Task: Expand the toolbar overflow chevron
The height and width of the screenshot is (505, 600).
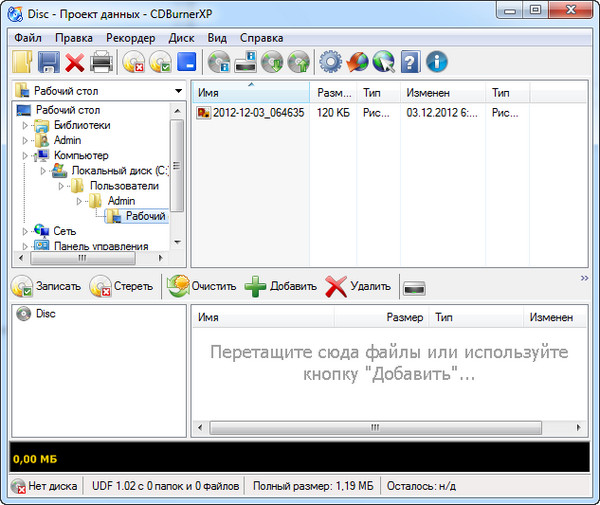Action: click(x=584, y=278)
